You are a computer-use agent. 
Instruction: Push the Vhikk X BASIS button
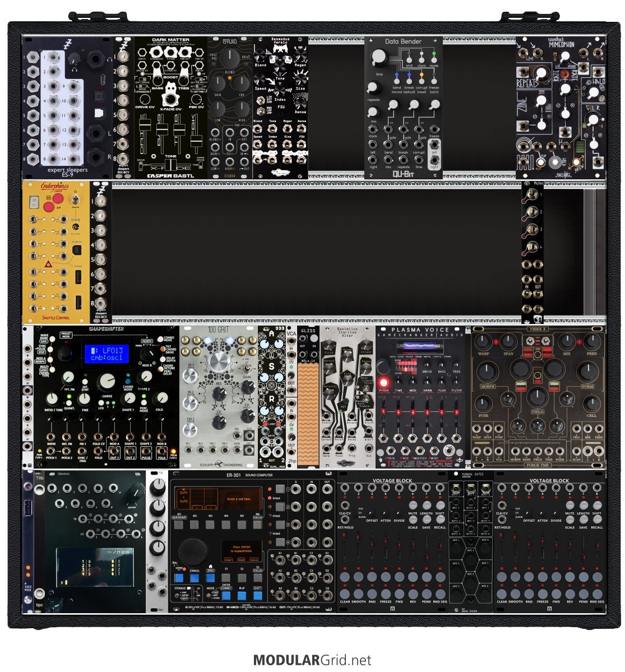point(521,386)
